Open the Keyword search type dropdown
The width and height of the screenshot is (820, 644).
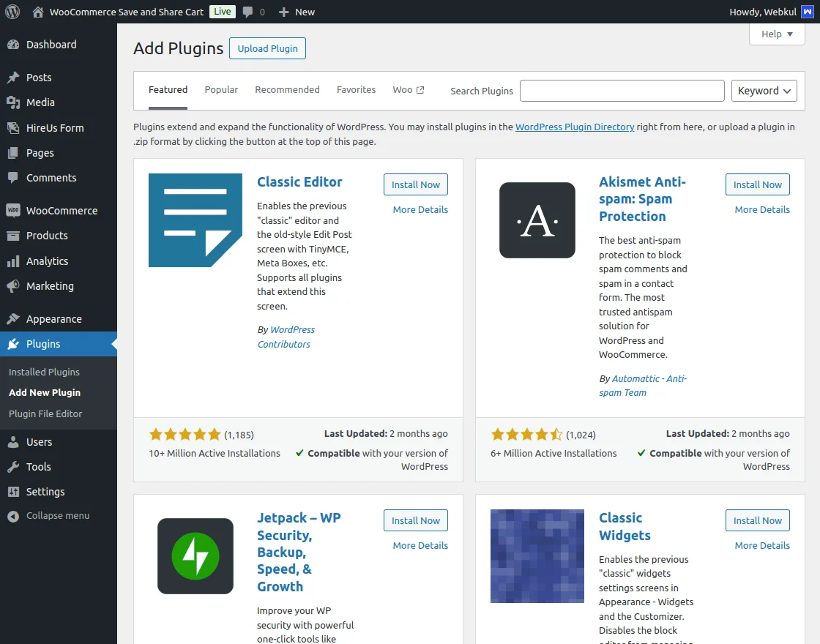pyautogui.click(x=764, y=91)
